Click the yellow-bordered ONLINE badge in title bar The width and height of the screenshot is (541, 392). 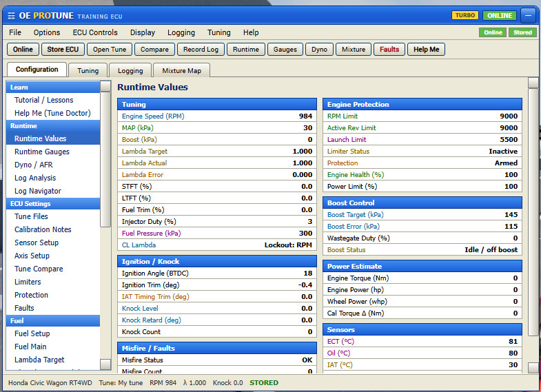(x=499, y=16)
